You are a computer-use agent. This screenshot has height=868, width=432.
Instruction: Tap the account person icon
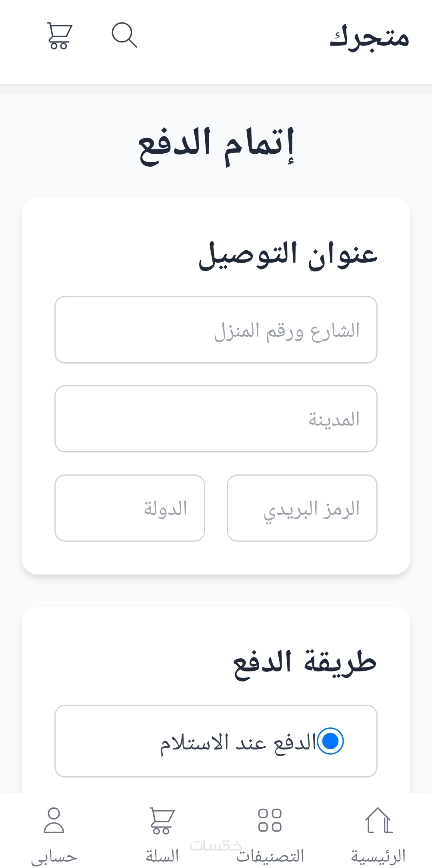click(x=54, y=820)
